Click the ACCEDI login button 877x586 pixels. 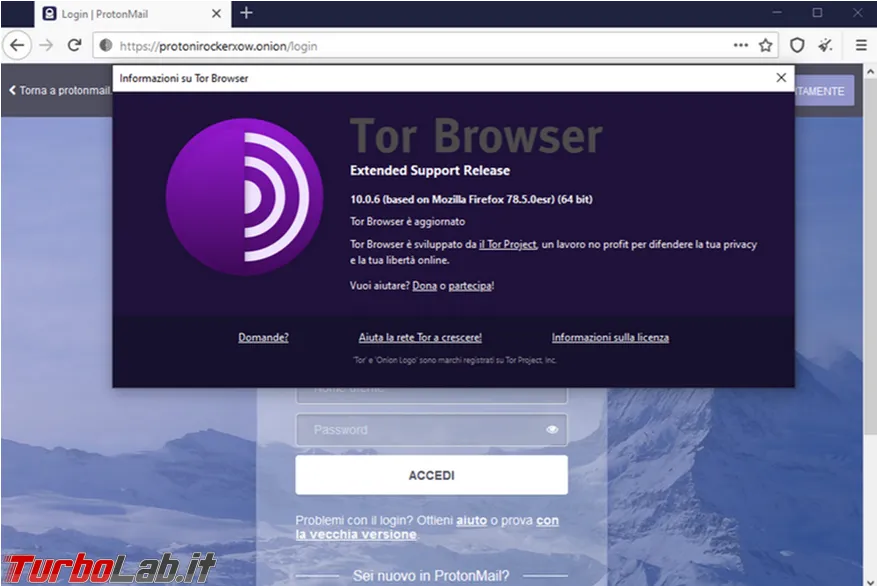431,475
